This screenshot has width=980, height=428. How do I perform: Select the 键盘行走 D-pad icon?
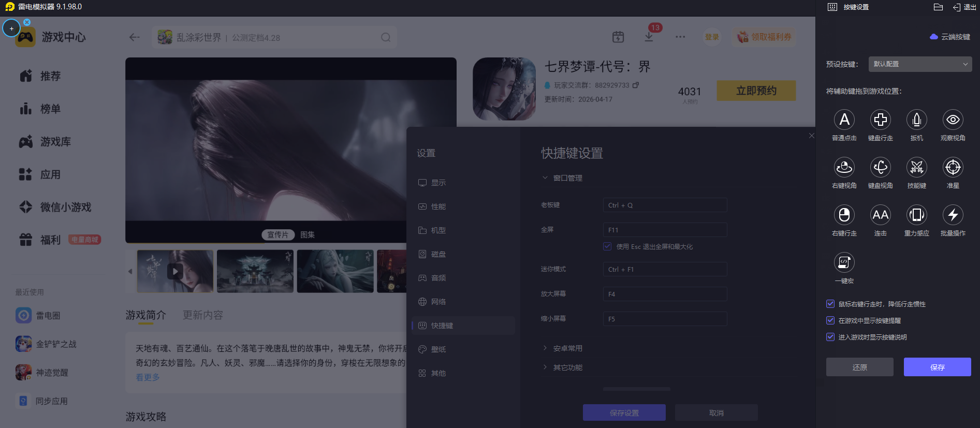click(880, 120)
